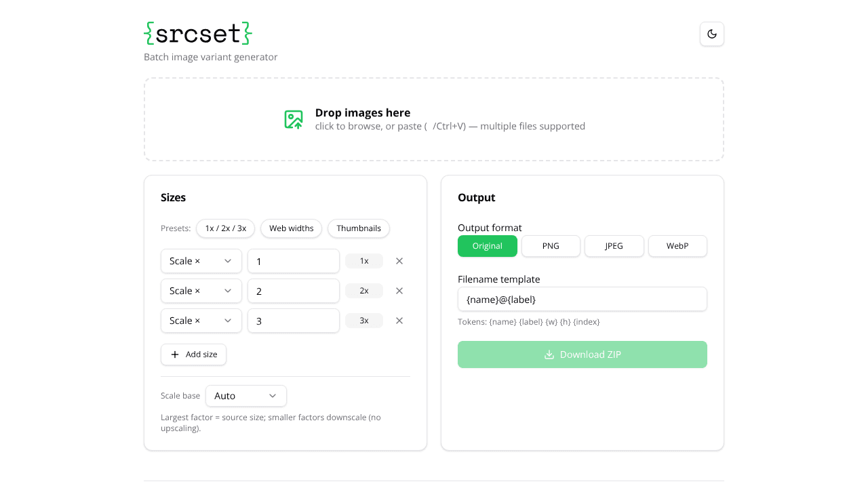Focus the scale value field containing 3
Screen dimensions: 868x488
(x=294, y=321)
